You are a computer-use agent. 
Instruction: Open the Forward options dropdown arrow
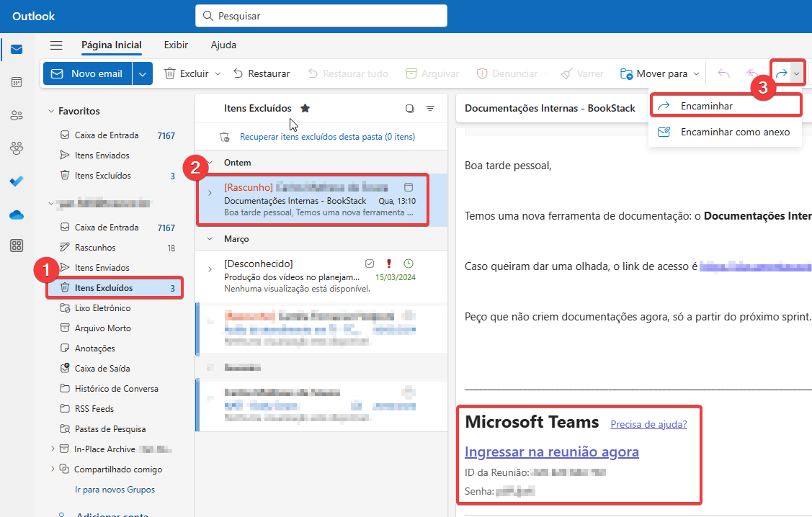click(796, 73)
